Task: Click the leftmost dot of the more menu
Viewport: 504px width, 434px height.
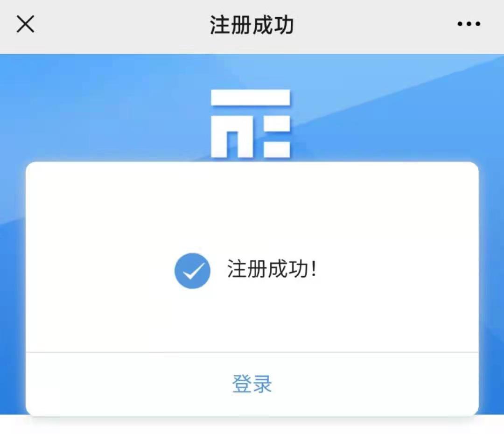Action: pos(460,24)
